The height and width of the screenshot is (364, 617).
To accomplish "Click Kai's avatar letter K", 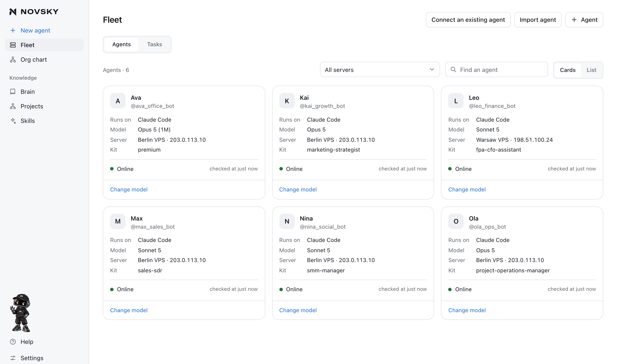I will tap(287, 101).
